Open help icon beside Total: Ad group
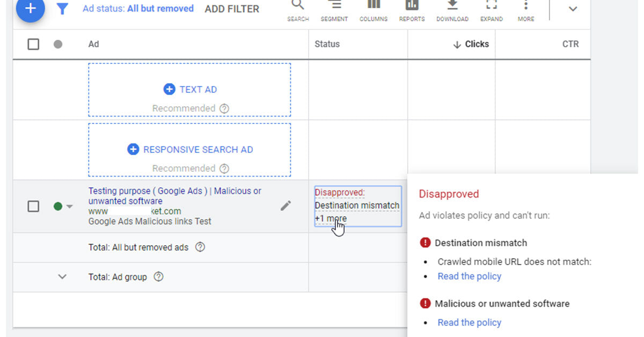Screen dimensions: 644x337 point(158,277)
